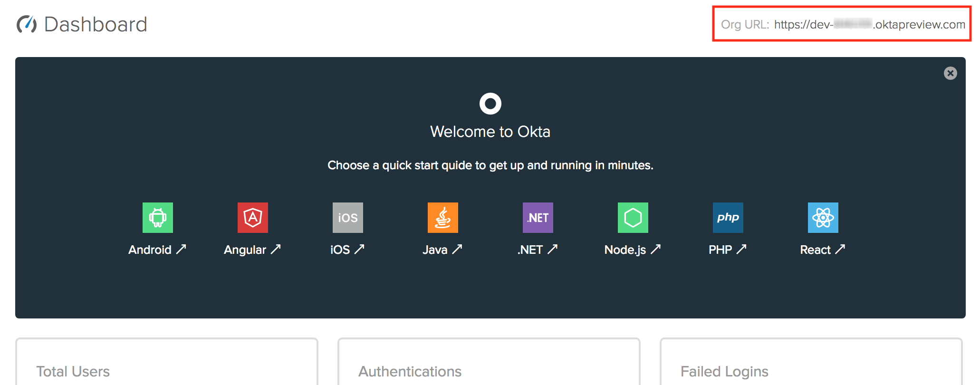The height and width of the screenshot is (385, 980).
Task: Click the Dashboard gauge icon
Action: click(x=27, y=24)
